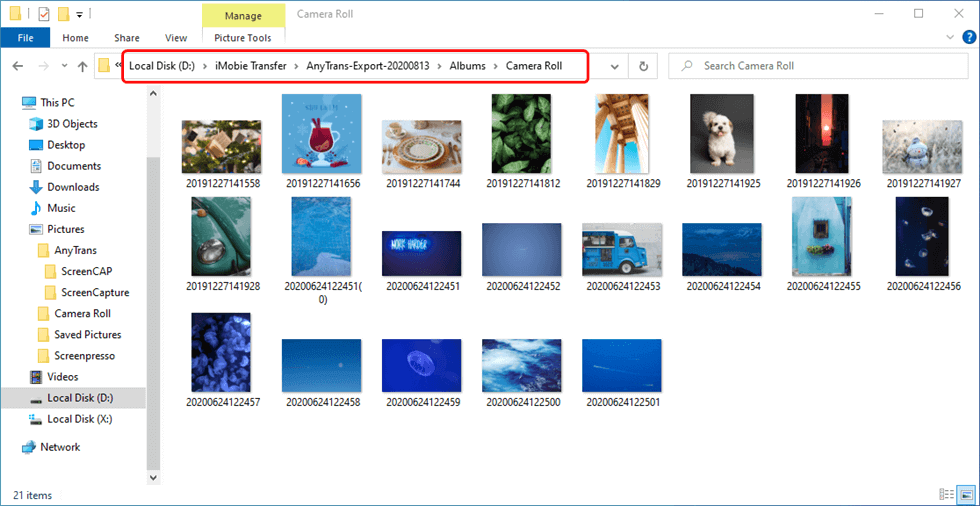Click Albums in the address breadcrumb
This screenshot has height=506, width=980.
tap(467, 66)
